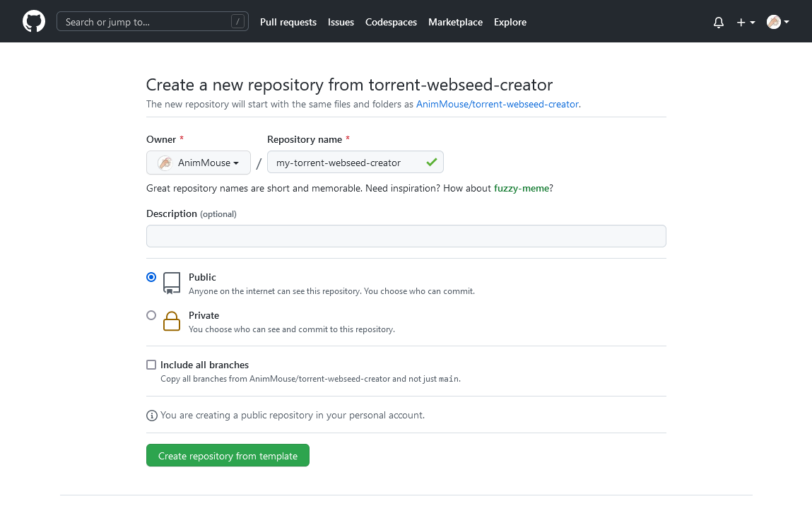Focus the Search or jump to field
Viewport: 812px width, 511px height.
click(x=152, y=22)
